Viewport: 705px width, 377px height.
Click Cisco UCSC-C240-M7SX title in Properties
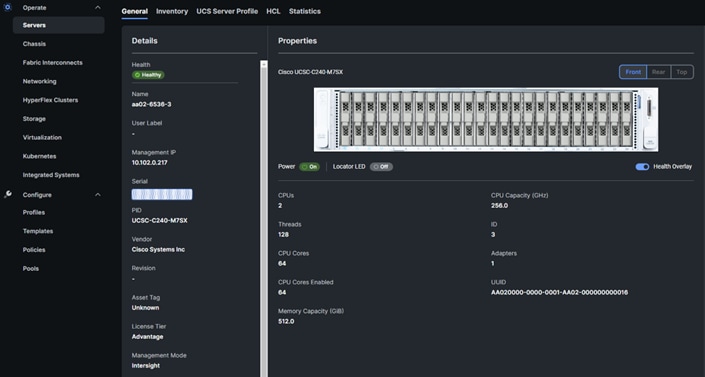pos(310,72)
